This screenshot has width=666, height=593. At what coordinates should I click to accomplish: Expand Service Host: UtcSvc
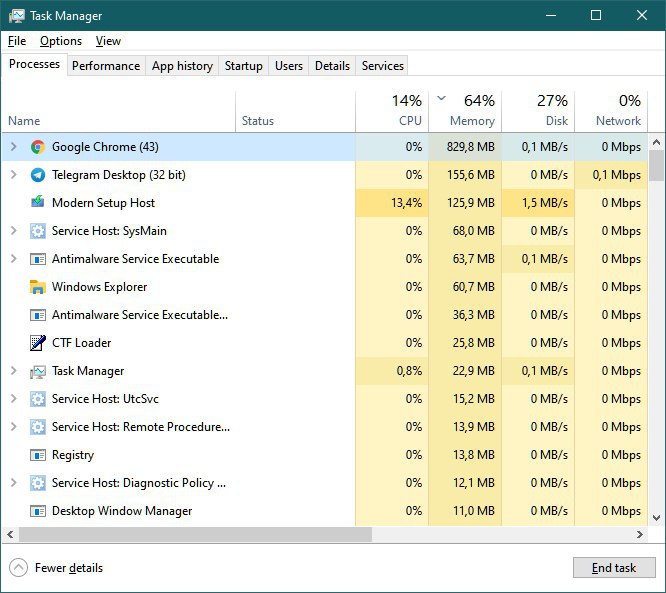pos(14,398)
